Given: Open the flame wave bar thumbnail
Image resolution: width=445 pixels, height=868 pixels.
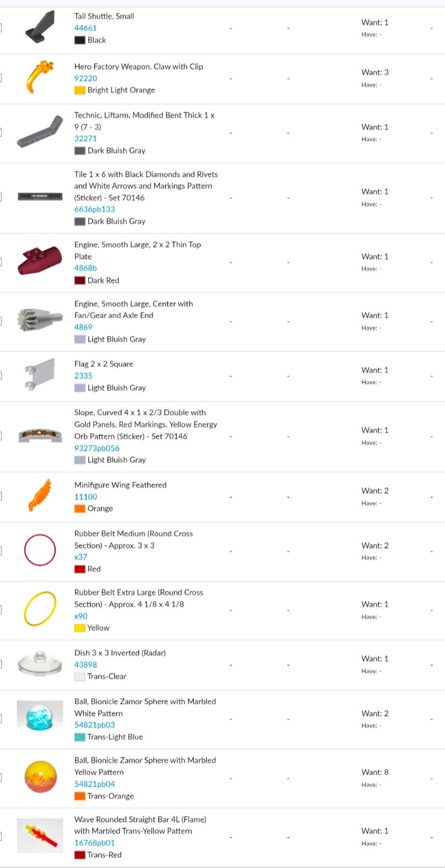Looking at the screenshot, I should pyautogui.click(x=40, y=835).
